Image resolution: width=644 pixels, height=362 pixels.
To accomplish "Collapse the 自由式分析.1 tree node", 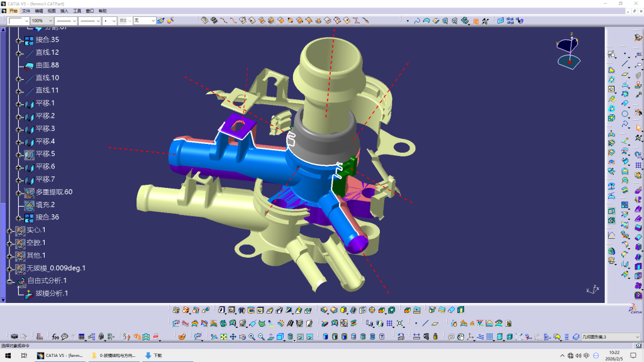I will [9, 281].
